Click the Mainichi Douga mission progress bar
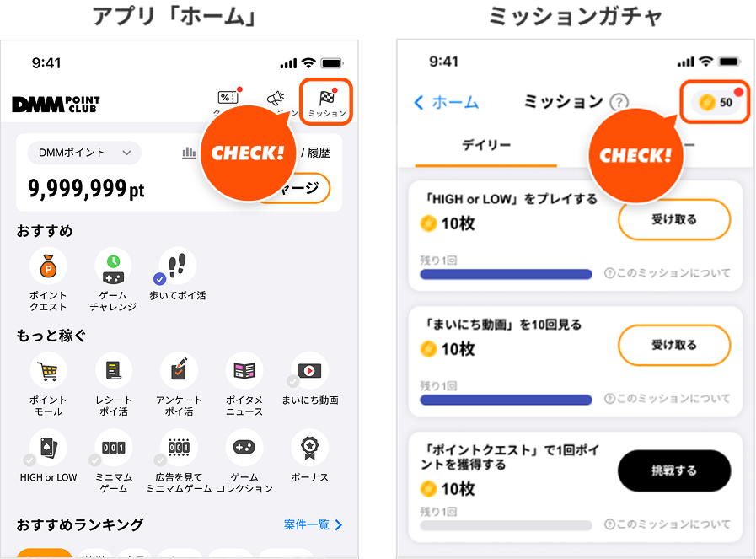Screen dimensions: 756x559 tap(506, 400)
